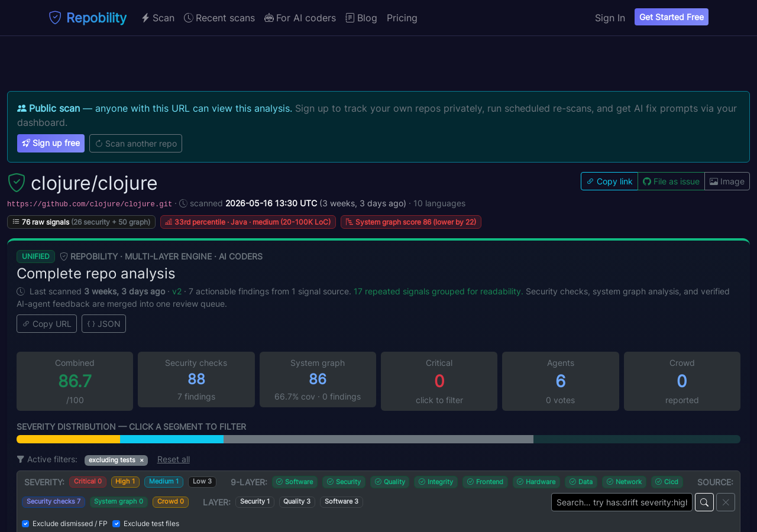Click the 76 raw signals badge
This screenshot has height=532, width=757.
[x=81, y=222]
